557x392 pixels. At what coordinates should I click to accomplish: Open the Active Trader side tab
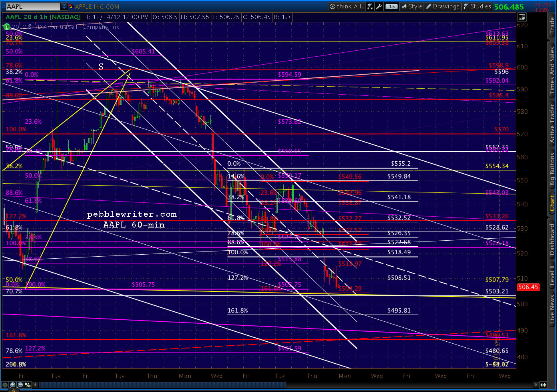[552, 124]
